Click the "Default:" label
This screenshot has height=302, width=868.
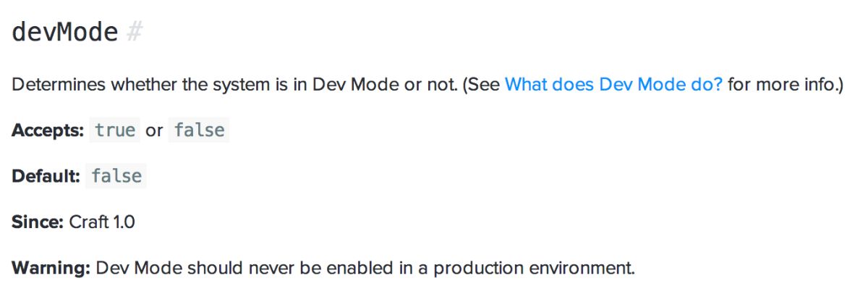pyautogui.click(x=45, y=177)
